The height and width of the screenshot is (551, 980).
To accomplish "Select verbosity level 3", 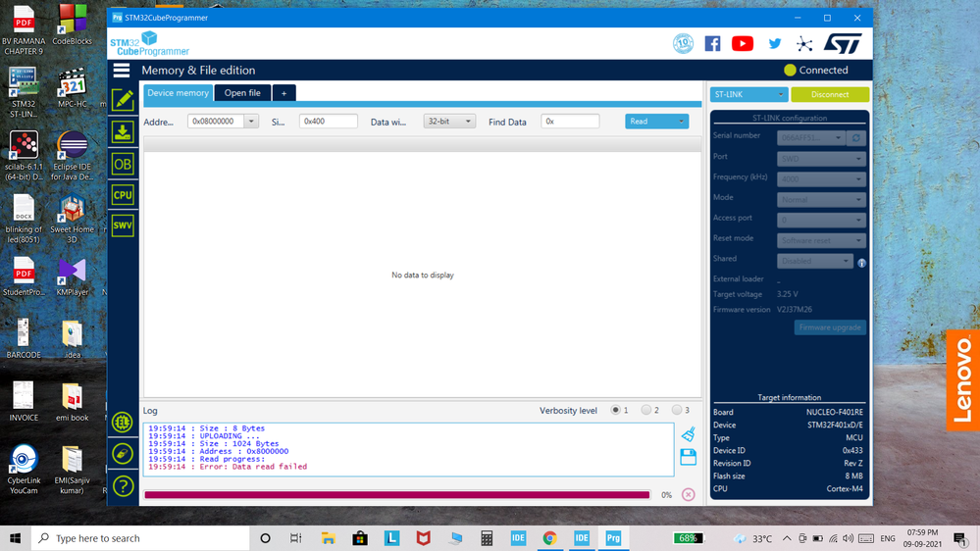I will pyautogui.click(x=677, y=410).
